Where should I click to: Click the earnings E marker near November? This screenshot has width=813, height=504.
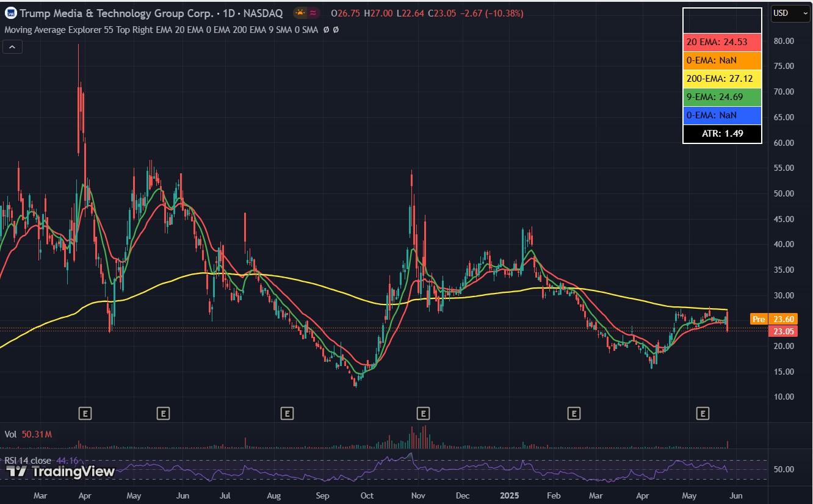tap(423, 414)
